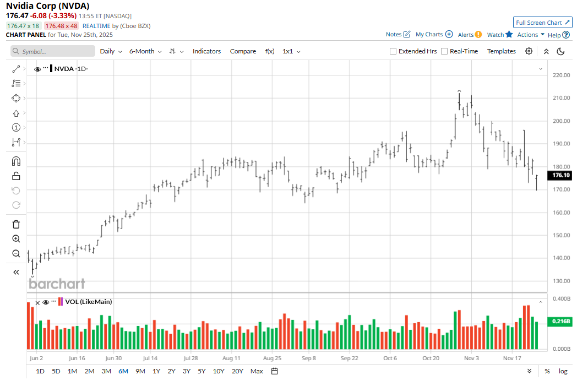Viewport: 588px width, 391px height.
Task: Toggle NVDA series visibility eye
Action: pos(37,69)
